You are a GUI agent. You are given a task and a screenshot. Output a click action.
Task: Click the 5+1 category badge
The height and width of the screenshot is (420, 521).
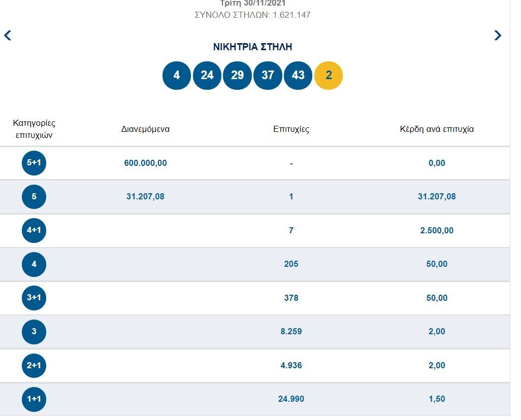[x=34, y=163]
